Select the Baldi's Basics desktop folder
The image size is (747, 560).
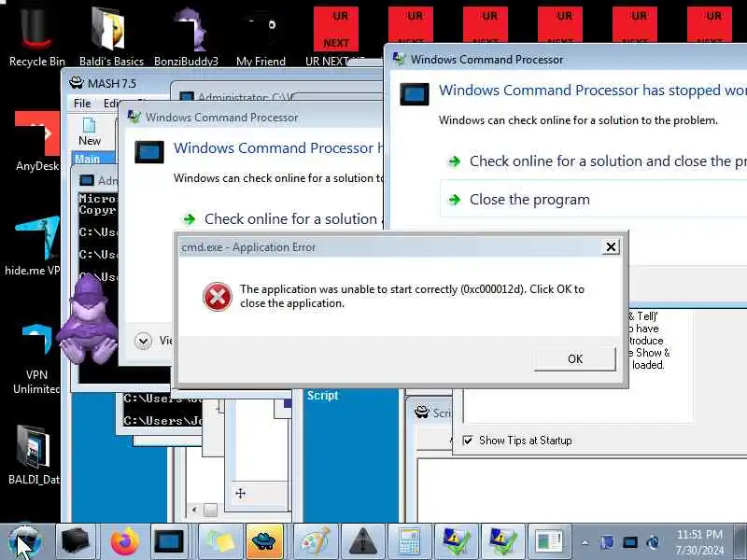pyautogui.click(x=111, y=36)
